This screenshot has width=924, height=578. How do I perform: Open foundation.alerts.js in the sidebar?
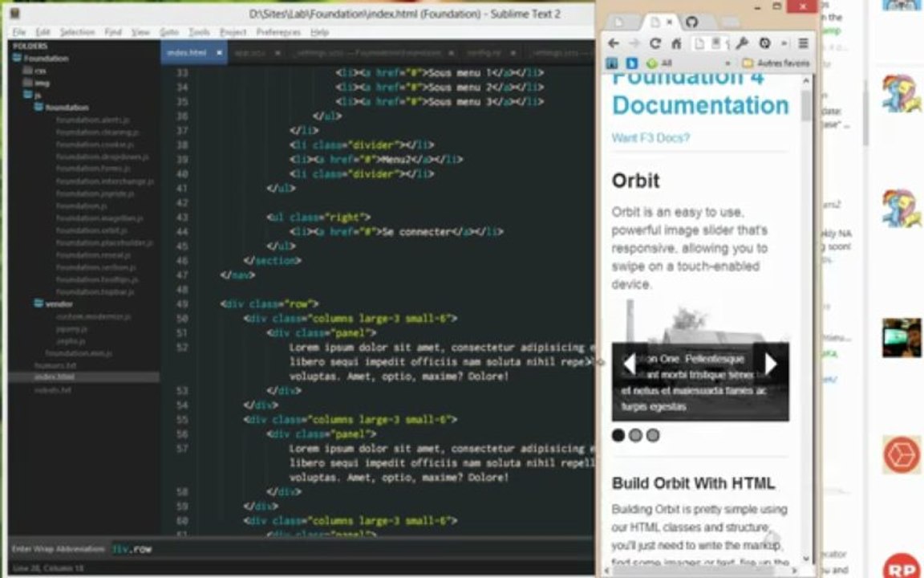[93, 120]
